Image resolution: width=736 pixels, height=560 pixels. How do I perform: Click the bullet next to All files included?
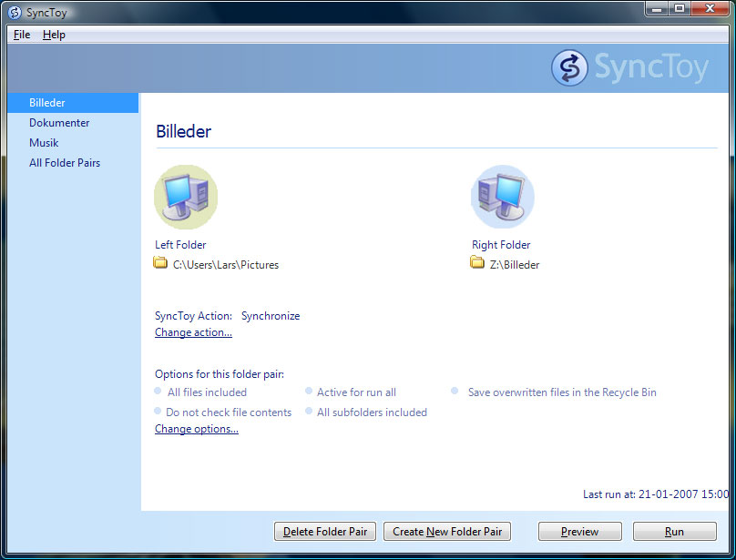[158, 391]
